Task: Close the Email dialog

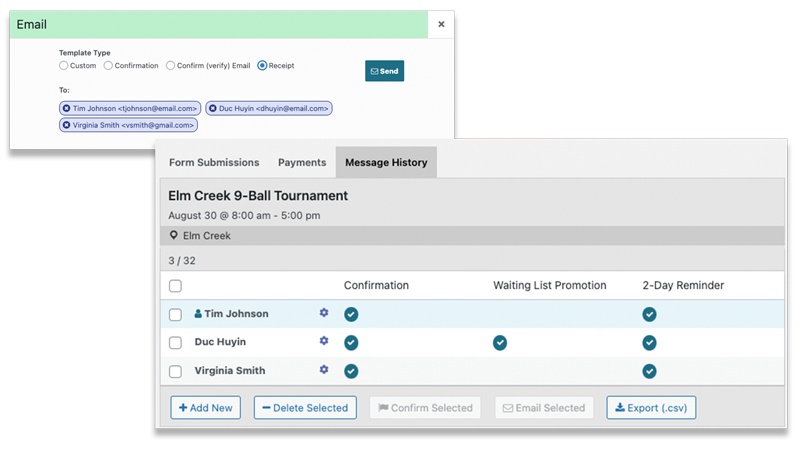Action: pos(441,24)
